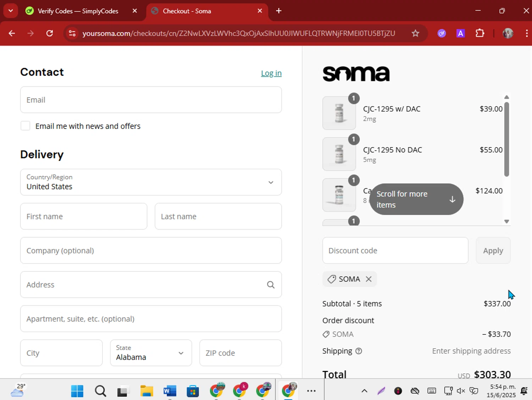Close the Checkout - Soma tab
The width and height of the screenshot is (532, 400).
(260, 11)
